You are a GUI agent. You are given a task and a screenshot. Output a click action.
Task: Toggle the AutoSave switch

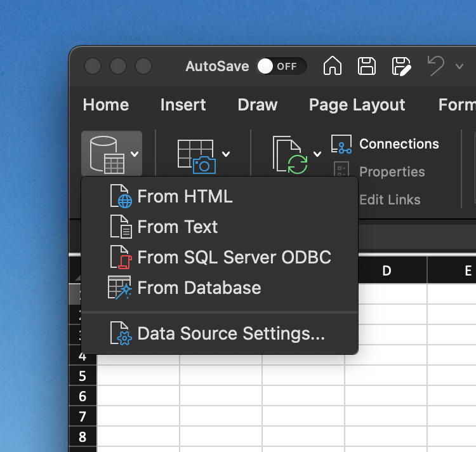pyautogui.click(x=281, y=66)
